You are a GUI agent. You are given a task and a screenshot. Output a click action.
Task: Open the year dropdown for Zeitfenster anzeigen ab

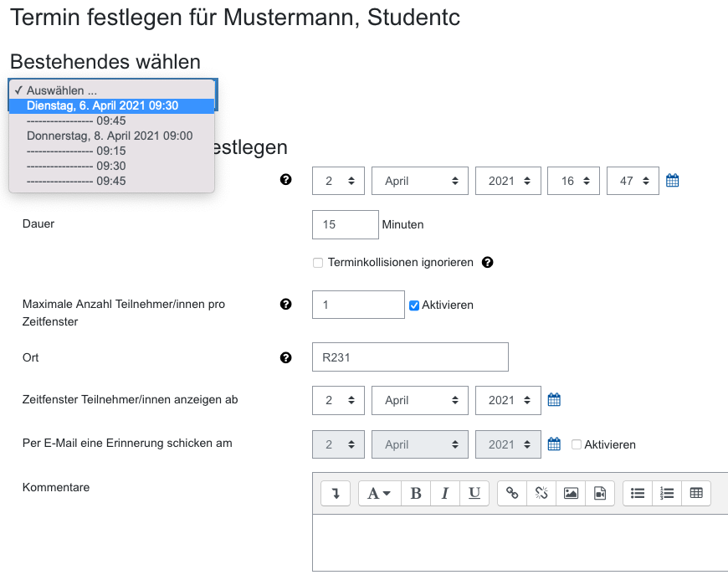(x=508, y=400)
